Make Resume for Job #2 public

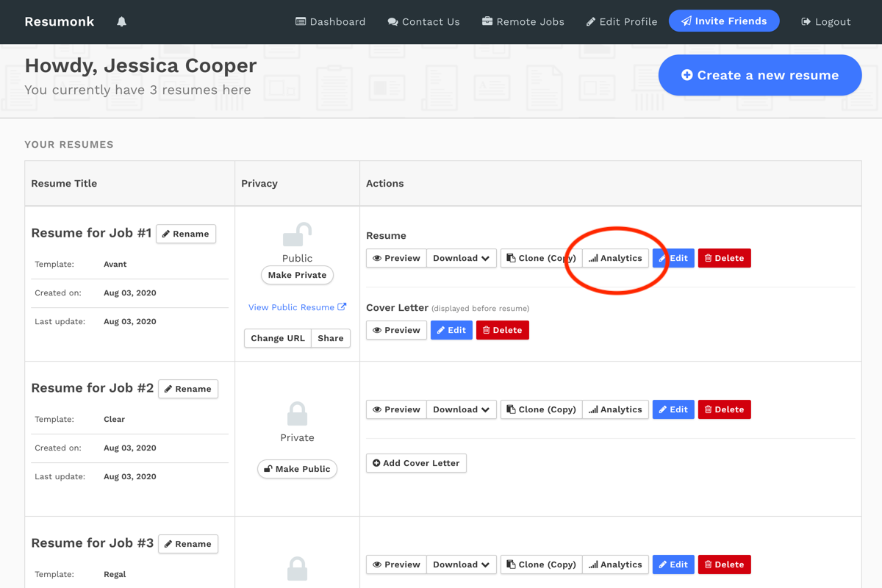pyautogui.click(x=297, y=469)
